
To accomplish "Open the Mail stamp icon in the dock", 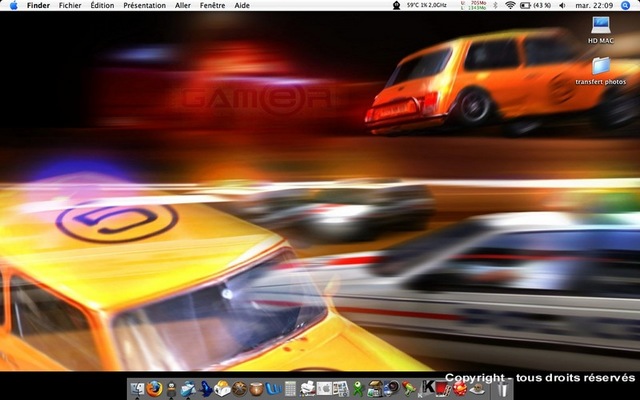I will pos(188,389).
